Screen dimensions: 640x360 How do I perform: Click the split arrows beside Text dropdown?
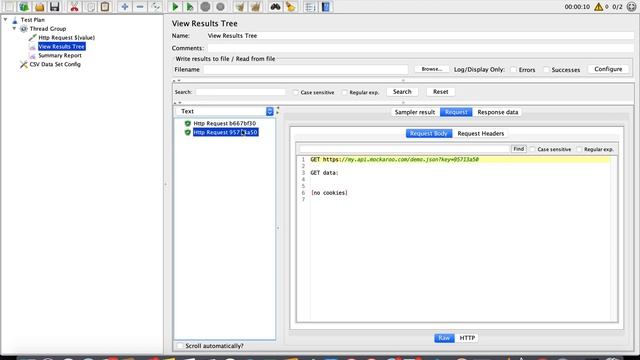coord(278,111)
